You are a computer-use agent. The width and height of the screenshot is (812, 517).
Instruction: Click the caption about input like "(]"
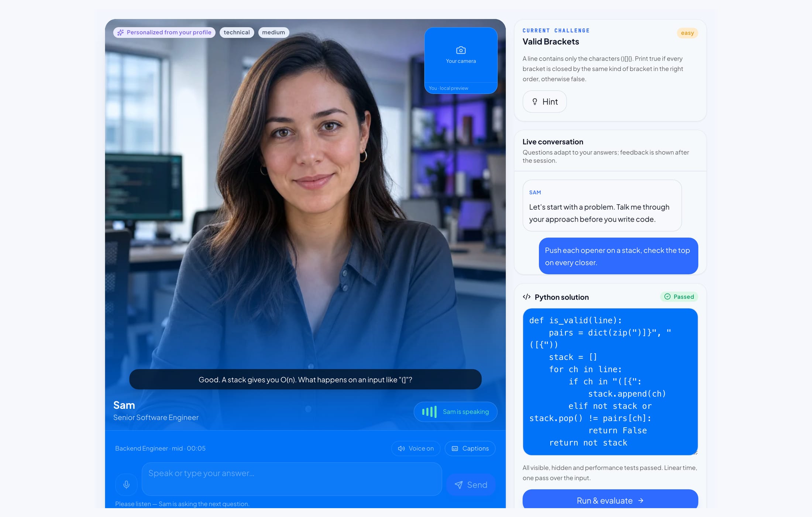point(305,379)
